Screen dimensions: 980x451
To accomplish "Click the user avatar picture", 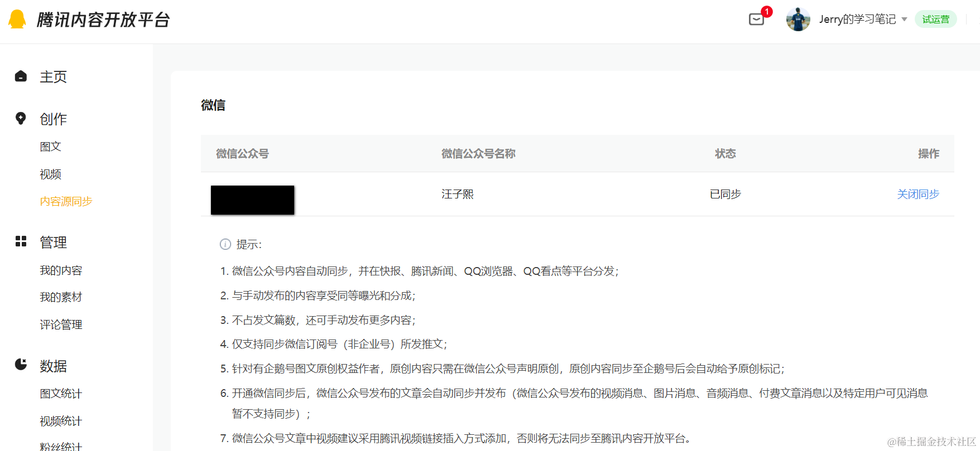I will 798,20.
